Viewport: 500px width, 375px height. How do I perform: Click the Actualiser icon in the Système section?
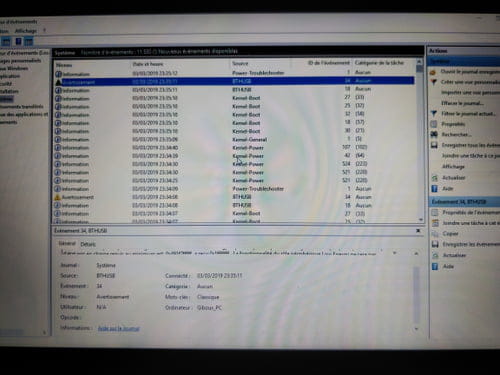click(x=434, y=178)
